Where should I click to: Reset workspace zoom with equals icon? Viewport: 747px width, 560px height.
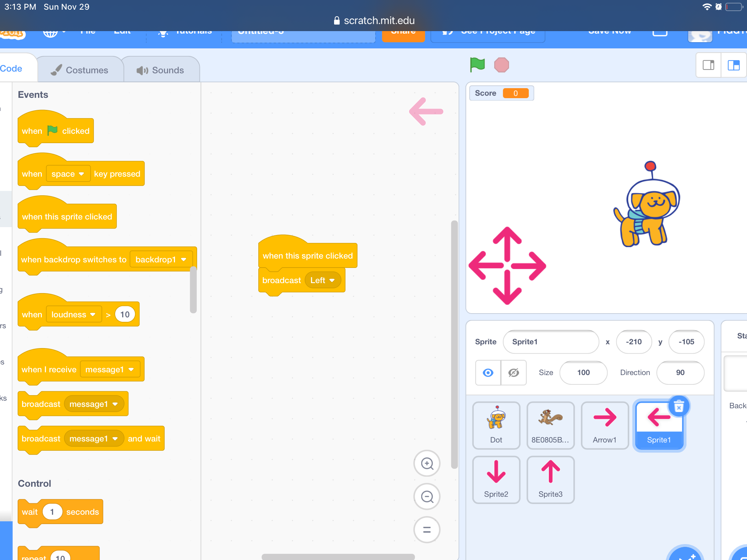pos(427,530)
